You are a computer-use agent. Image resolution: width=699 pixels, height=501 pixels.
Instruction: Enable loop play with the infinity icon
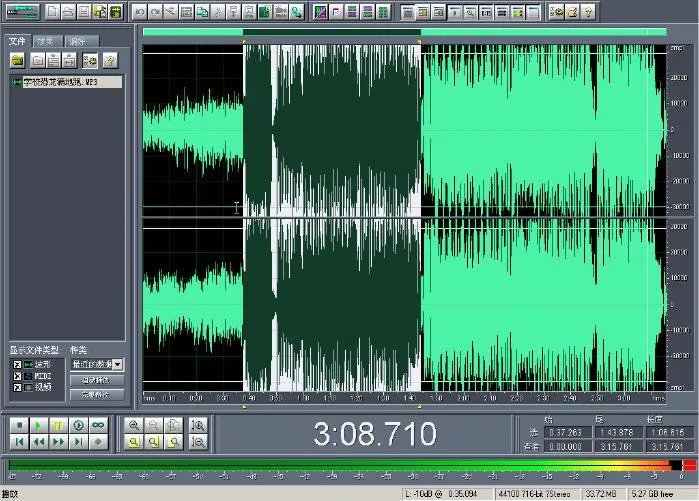point(98,425)
